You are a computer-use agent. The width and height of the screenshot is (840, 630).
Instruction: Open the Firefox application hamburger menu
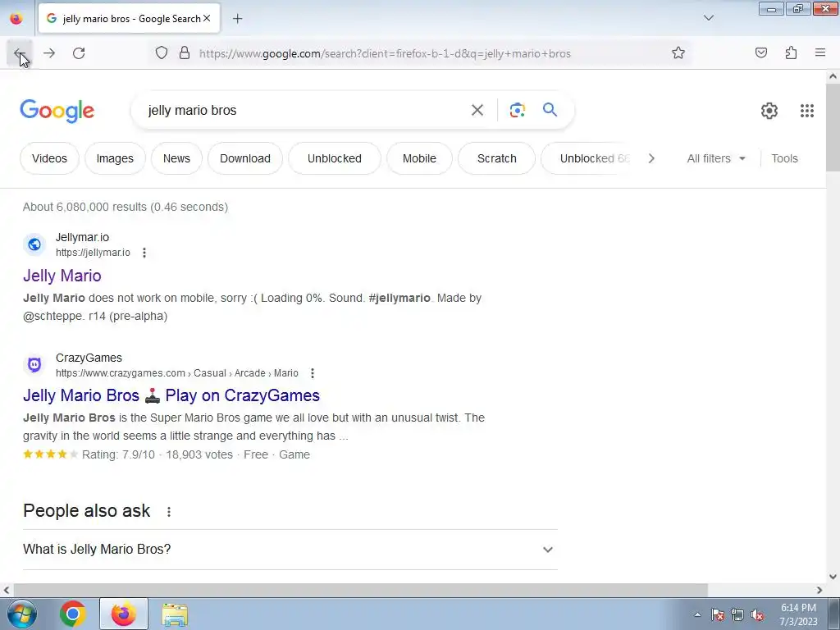point(820,52)
